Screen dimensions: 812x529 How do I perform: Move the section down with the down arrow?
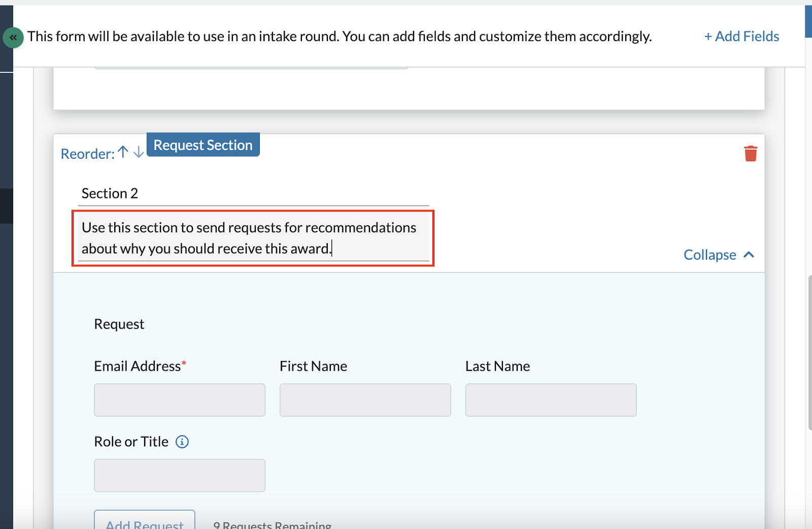point(138,154)
